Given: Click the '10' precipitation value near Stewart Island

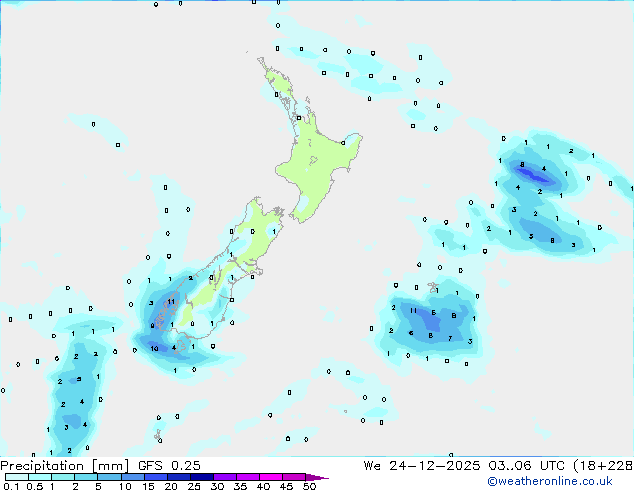Looking at the screenshot, I should [154, 348].
